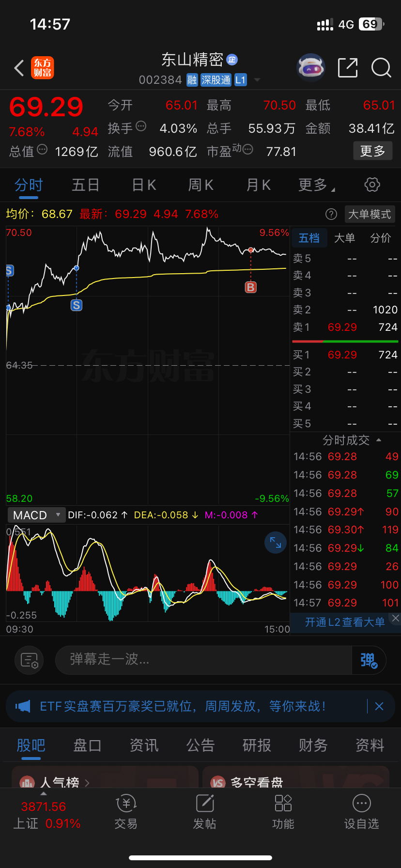Tap the 弹幕走一波 input field
The width and height of the screenshot is (401, 868).
point(203,660)
